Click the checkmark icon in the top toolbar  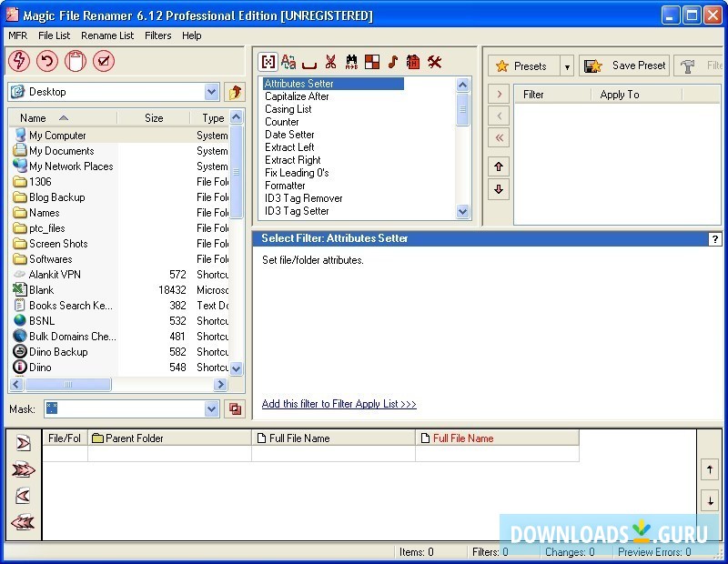(104, 61)
